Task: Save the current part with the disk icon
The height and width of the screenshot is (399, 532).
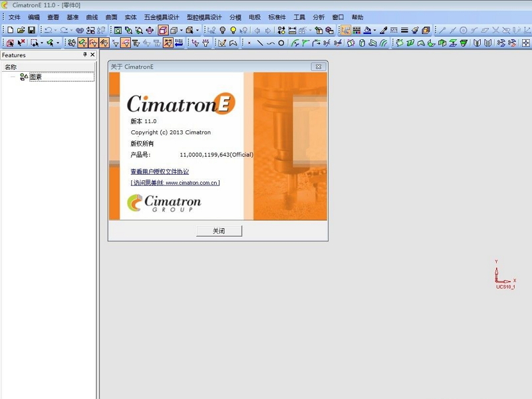Action: 32,29
